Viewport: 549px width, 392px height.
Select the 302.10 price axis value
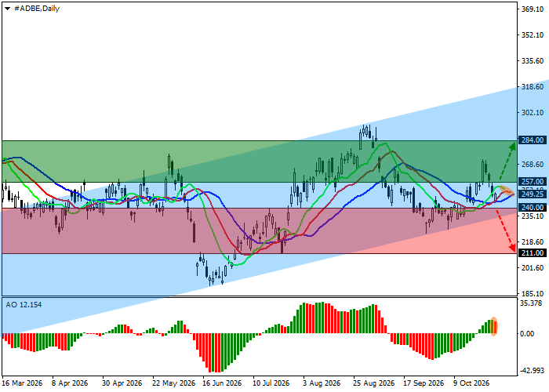click(x=533, y=113)
